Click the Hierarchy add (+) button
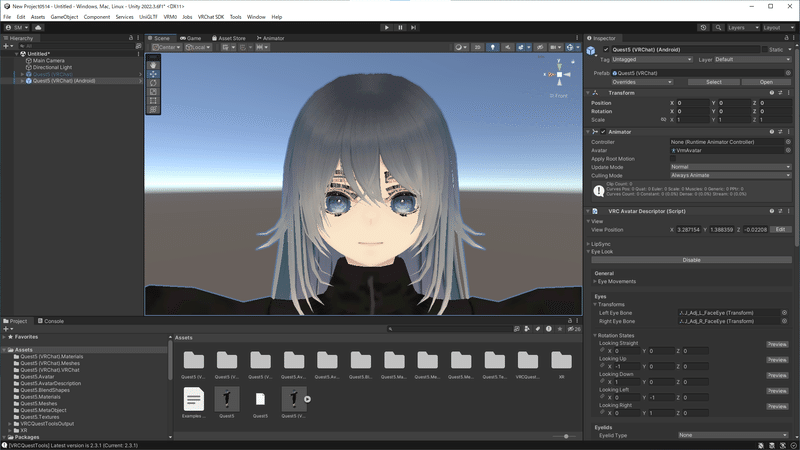 [7, 46]
